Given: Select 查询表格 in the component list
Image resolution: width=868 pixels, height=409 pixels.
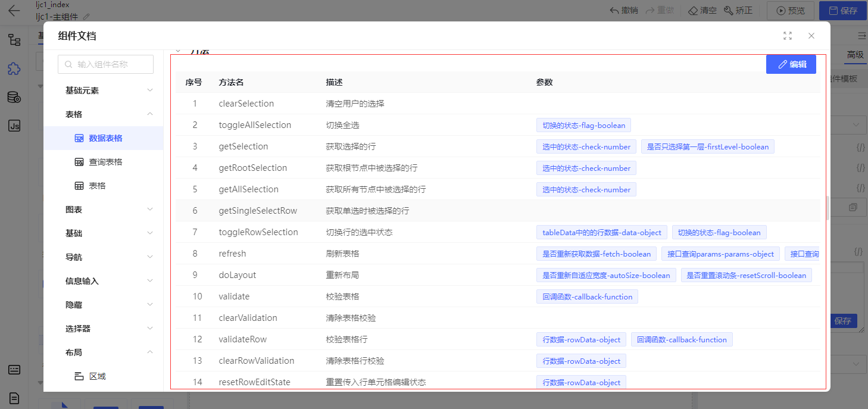Looking at the screenshot, I should click(x=104, y=162).
